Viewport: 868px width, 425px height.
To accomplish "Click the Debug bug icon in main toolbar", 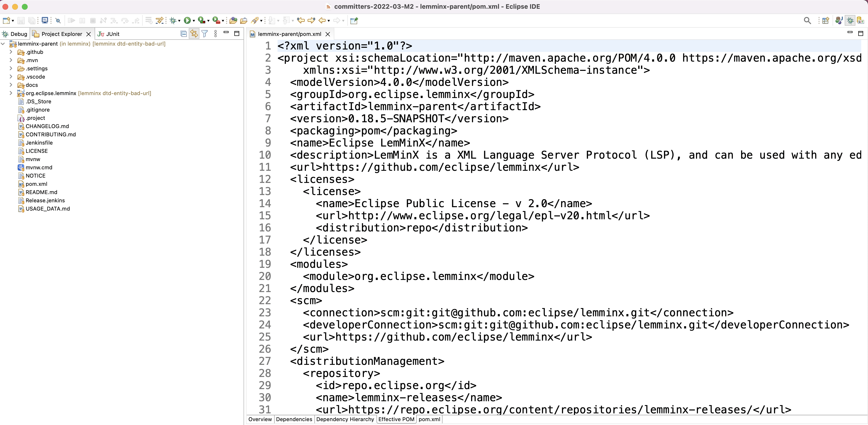I will coord(173,21).
